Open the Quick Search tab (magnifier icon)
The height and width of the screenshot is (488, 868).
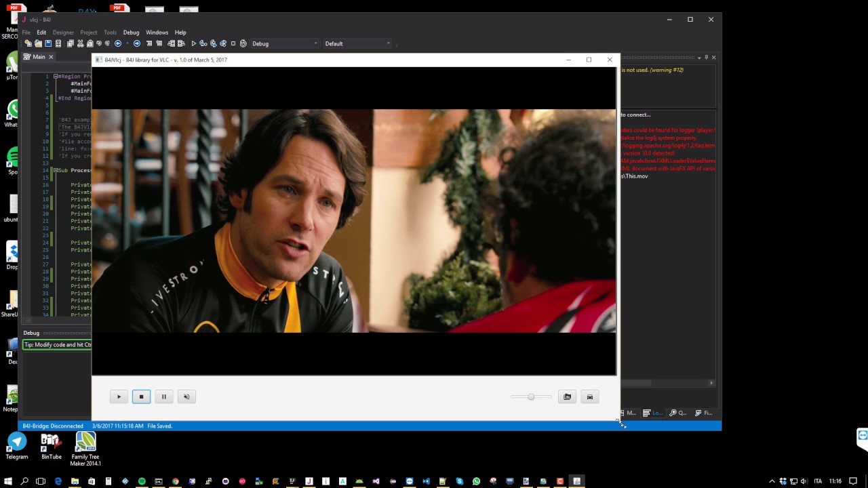[678, 413]
